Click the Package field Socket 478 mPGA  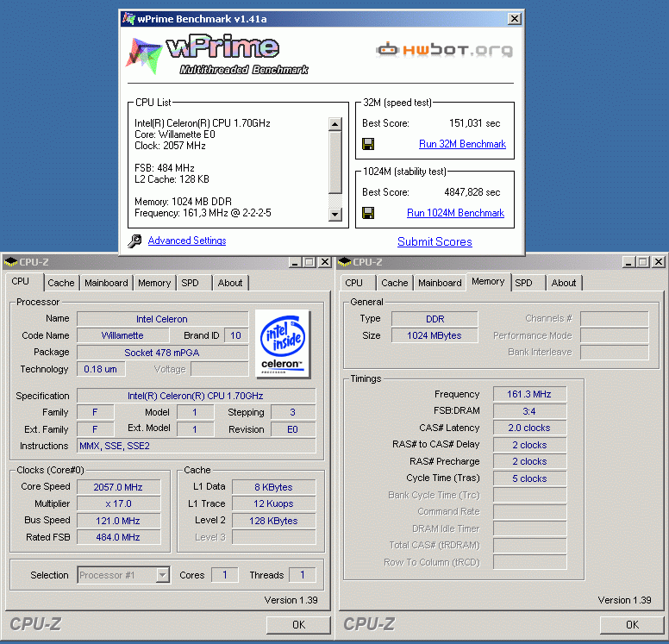(x=162, y=353)
